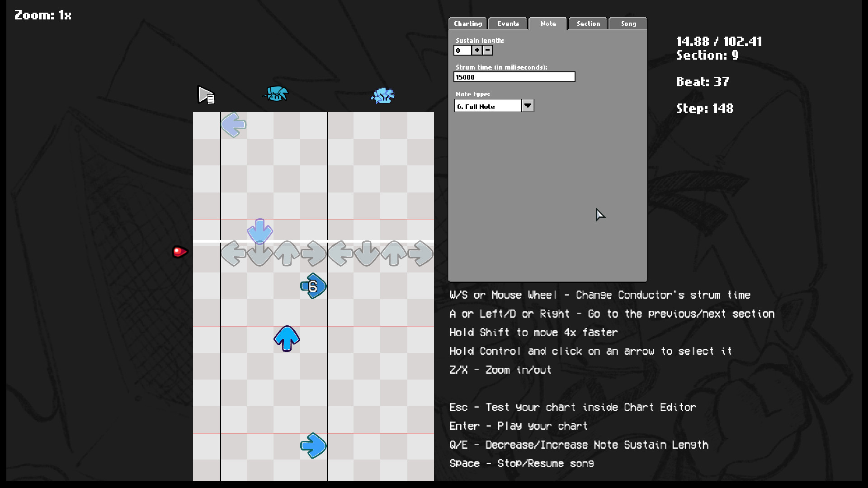Select the Full Note labeled 6 on the grid
Image resolution: width=868 pixels, height=488 pixels.
313,286
